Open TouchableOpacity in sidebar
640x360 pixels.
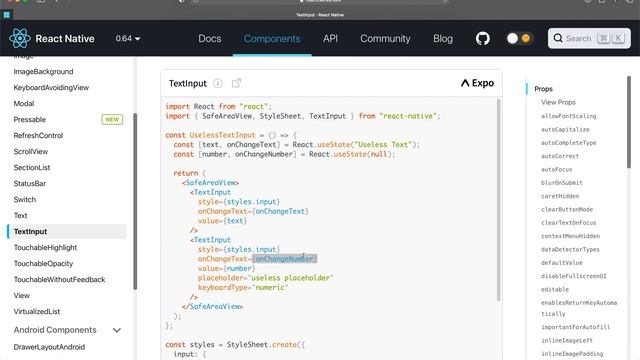point(43,263)
